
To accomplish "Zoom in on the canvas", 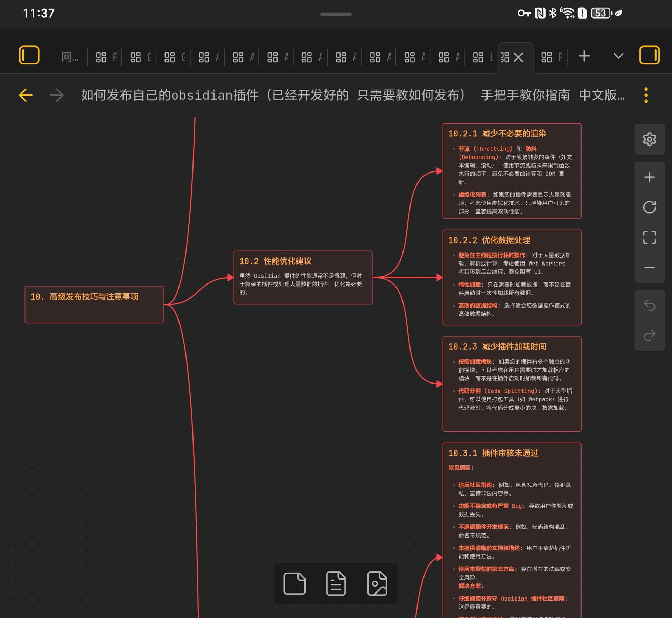I will click(x=649, y=177).
